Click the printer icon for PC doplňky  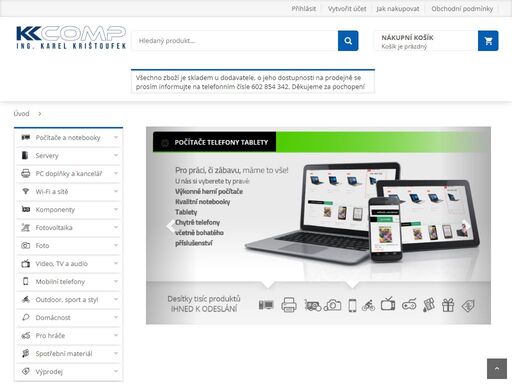[26, 173]
